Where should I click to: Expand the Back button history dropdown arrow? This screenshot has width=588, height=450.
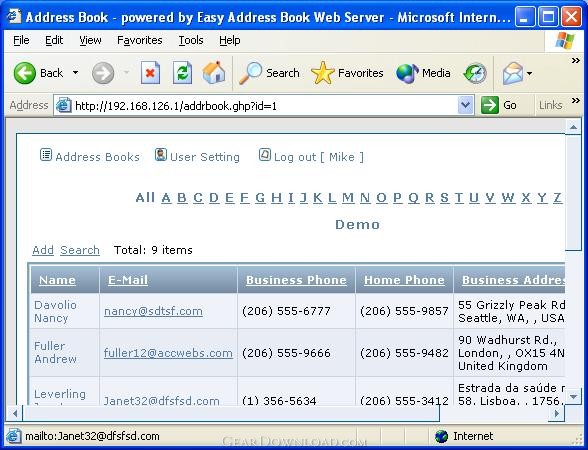pos(75,73)
